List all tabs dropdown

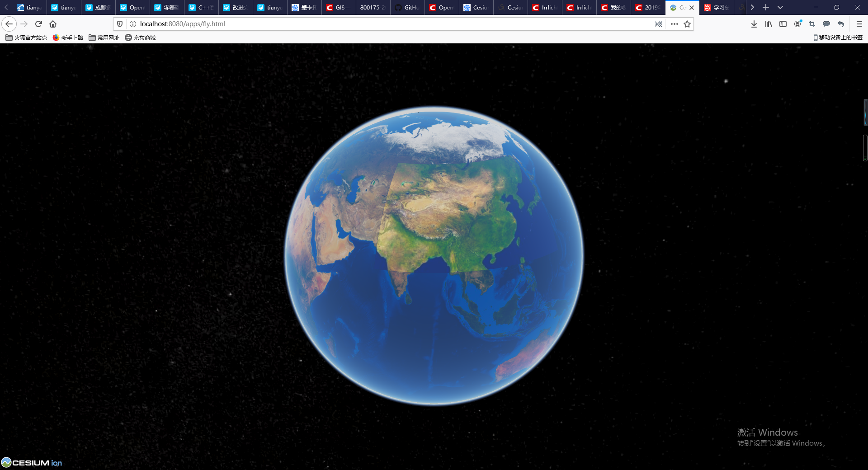click(780, 7)
